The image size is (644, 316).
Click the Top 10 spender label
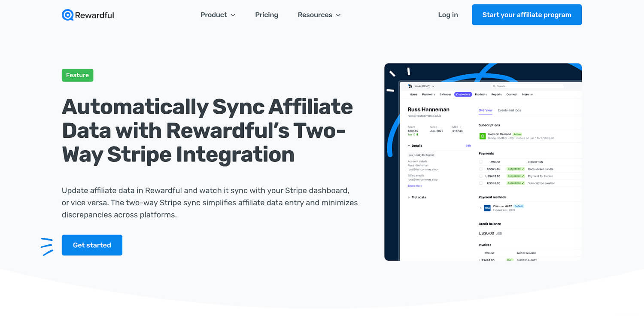pos(413,134)
